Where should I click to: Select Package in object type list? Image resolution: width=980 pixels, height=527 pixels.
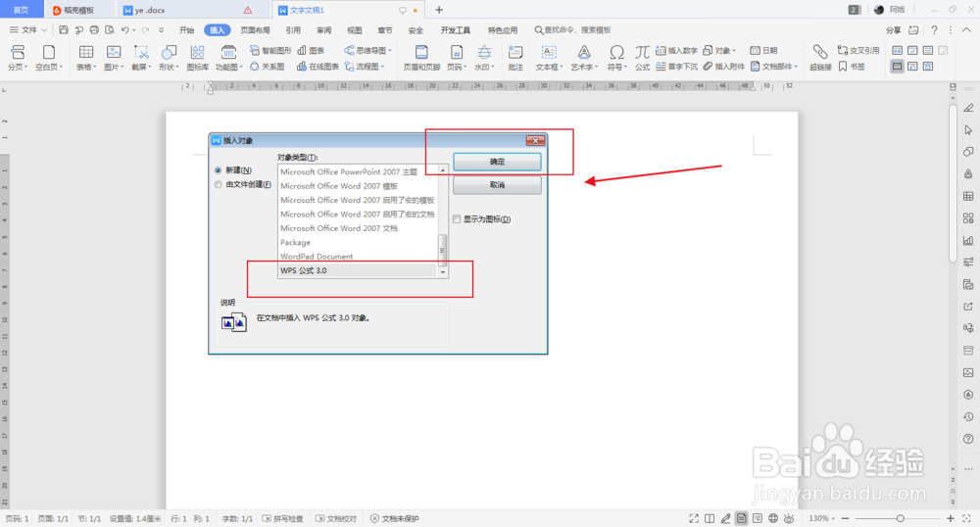(357, 242)
